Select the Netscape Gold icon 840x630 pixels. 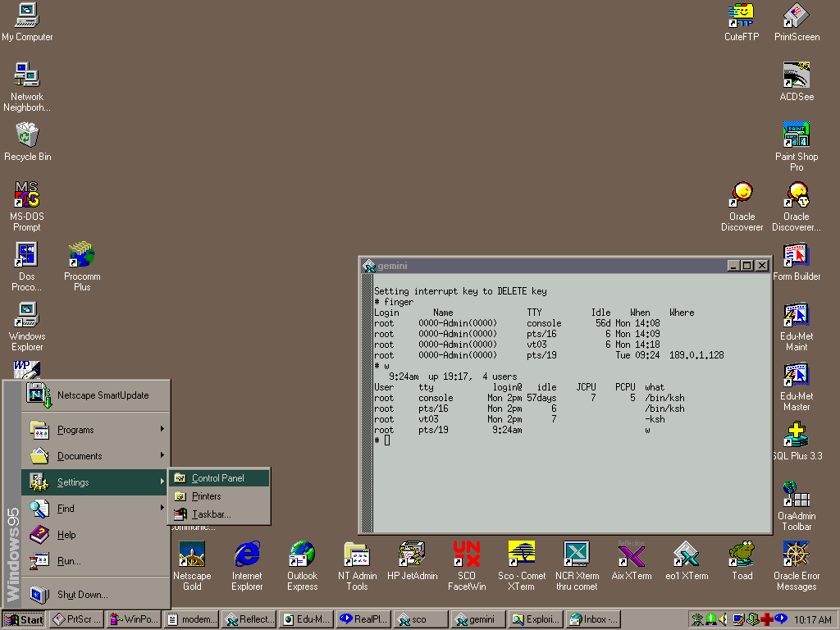point(192,566)
